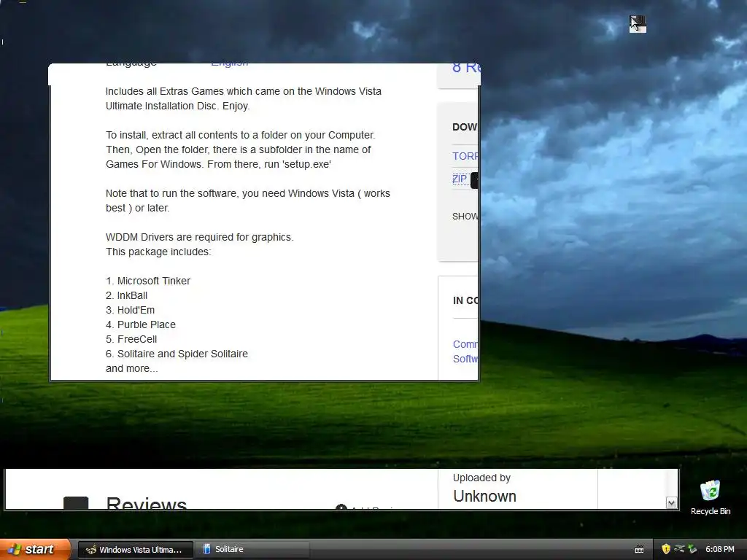Click "4. Purble Place" list text
The height and width of the screenshot is (560, 747).
coord(141,324)
